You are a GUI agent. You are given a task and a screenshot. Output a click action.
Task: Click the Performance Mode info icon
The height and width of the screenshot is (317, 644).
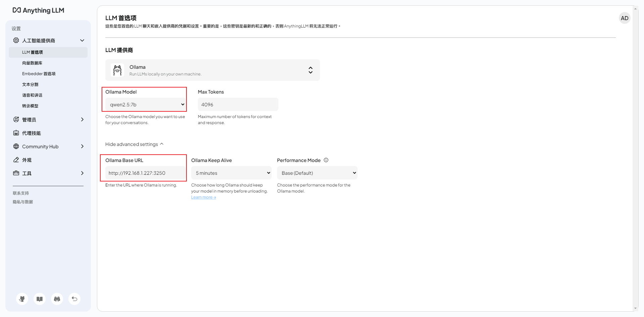point(326,160)
